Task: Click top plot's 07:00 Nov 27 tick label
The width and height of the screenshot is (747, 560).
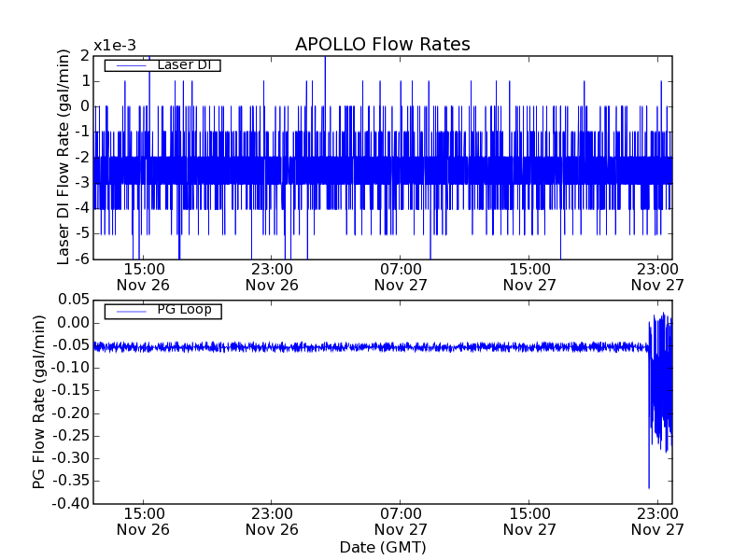Action: point(401,276)
